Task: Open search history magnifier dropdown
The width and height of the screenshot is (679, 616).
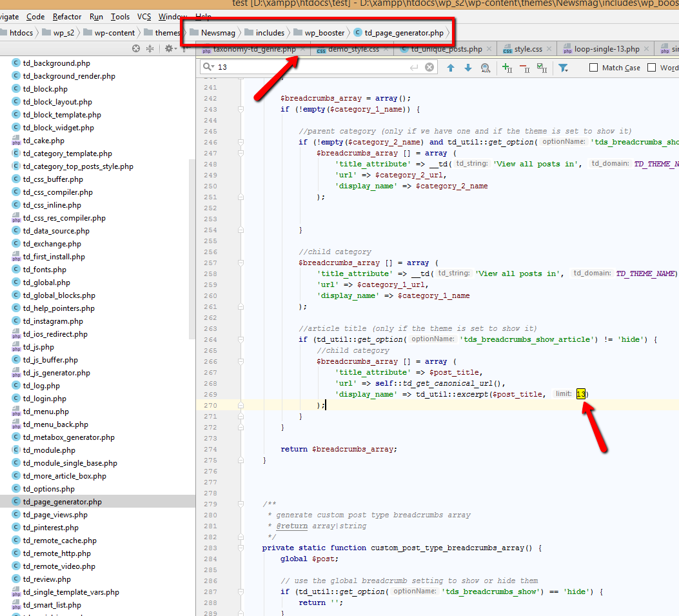Action: pyautogui.click(x=209, y=66)
